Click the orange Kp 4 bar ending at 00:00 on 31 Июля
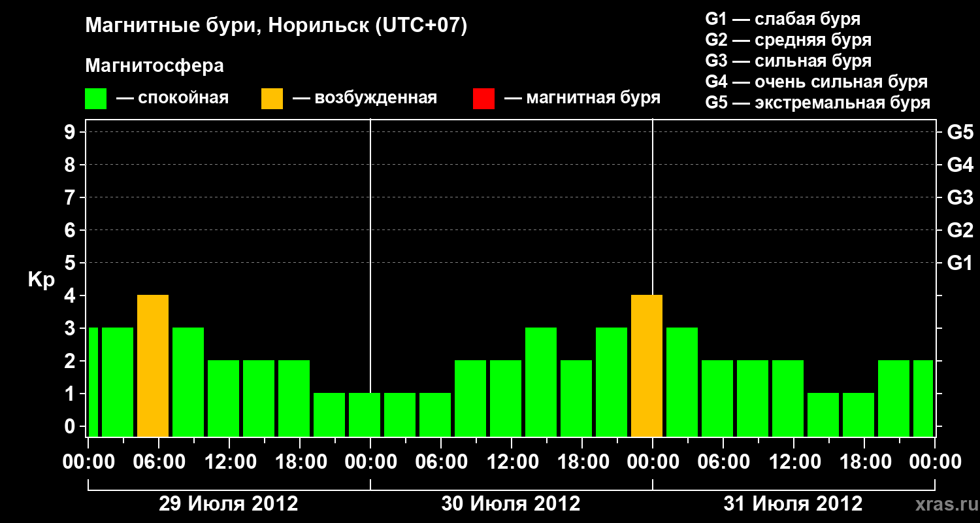 [x=647, y=365]
